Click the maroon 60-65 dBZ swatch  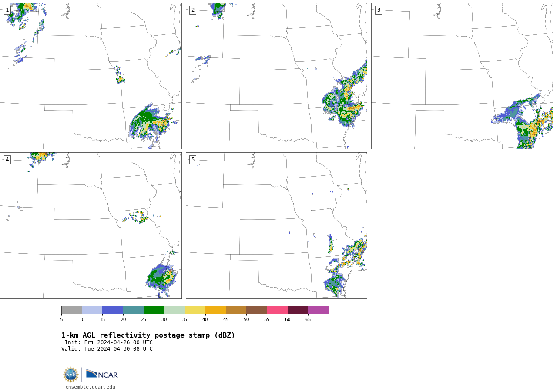(298, 310)
